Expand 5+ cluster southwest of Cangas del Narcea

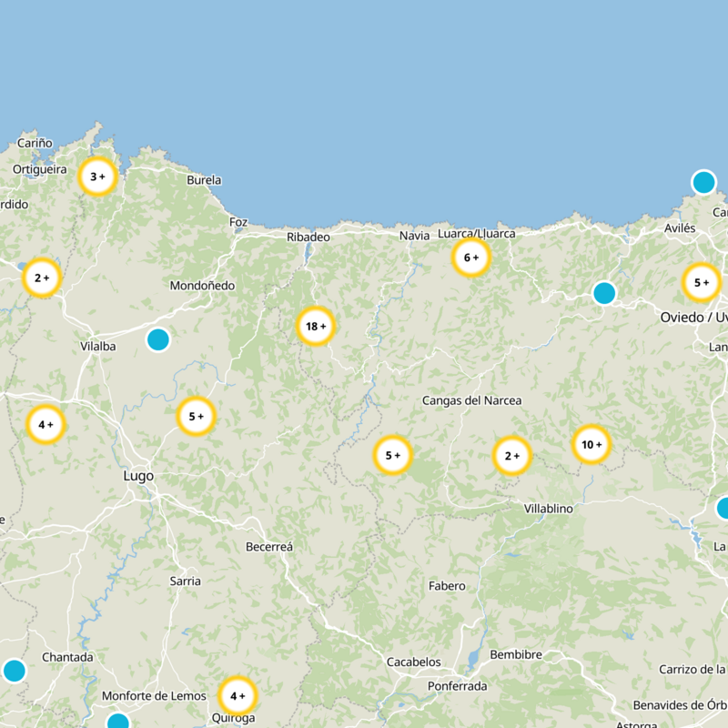click(x=393, y=455)
